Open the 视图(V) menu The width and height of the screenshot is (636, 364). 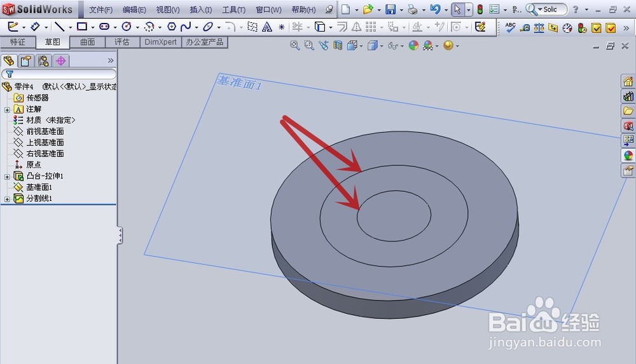[168, 10]
